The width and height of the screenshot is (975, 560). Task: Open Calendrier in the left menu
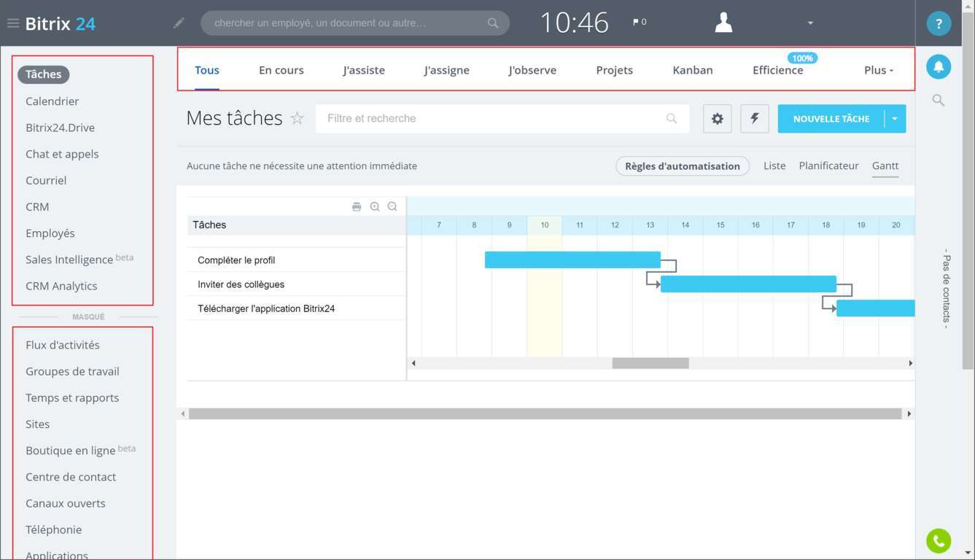pyautogui.click(x=52, y=101)
